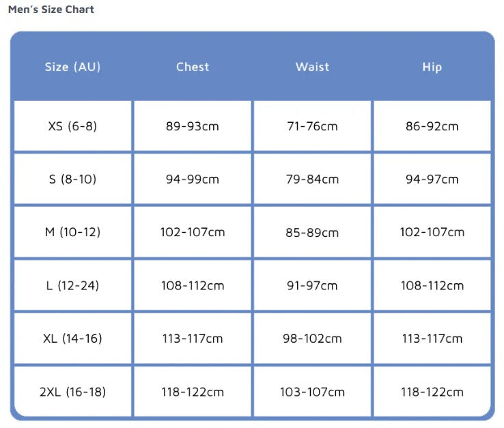This screenshot has height=428, width=504.
Task: Click the Hip column header
Action: 432,67
